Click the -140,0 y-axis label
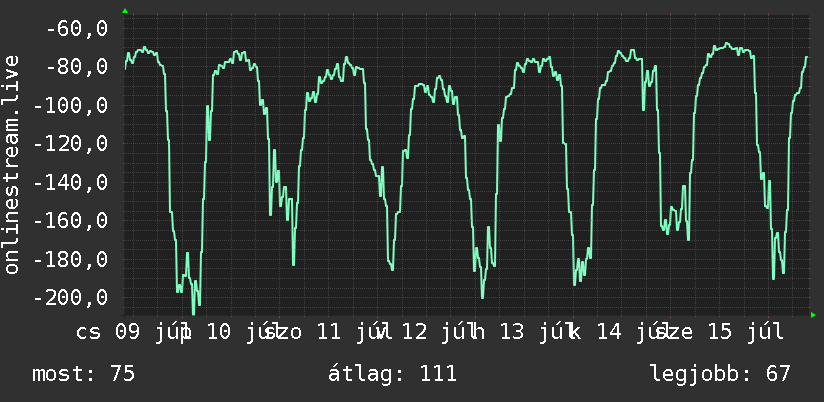824x402 pixels. [70, 182]
